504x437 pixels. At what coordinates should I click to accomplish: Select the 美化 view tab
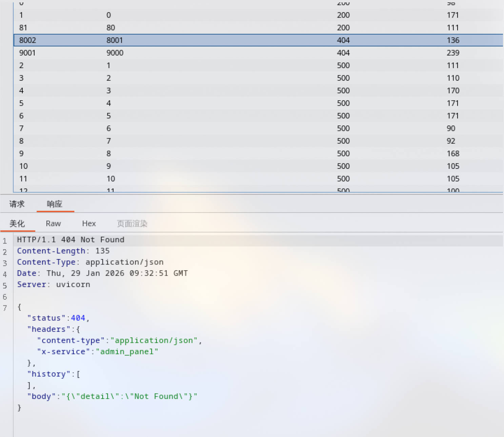(x=17, y=224)
